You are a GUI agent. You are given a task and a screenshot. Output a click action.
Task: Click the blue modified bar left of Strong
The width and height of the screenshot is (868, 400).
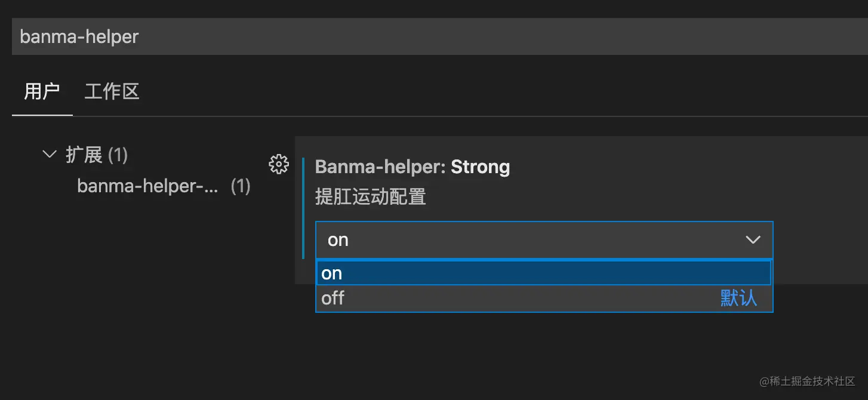tap(303, 208)
